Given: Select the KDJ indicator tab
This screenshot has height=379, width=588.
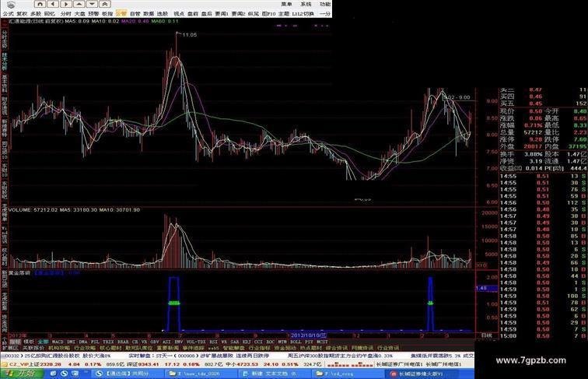Looking at the screenshot, I should click(x=247, y=342).
